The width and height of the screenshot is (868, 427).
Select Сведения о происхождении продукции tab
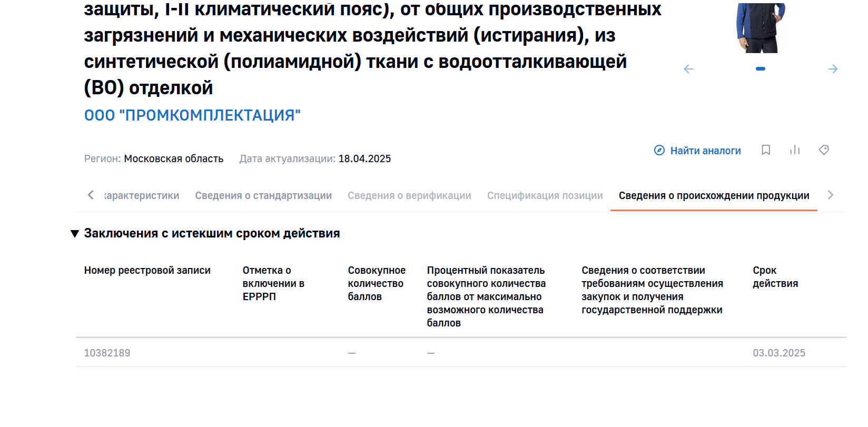coord(714,195)
